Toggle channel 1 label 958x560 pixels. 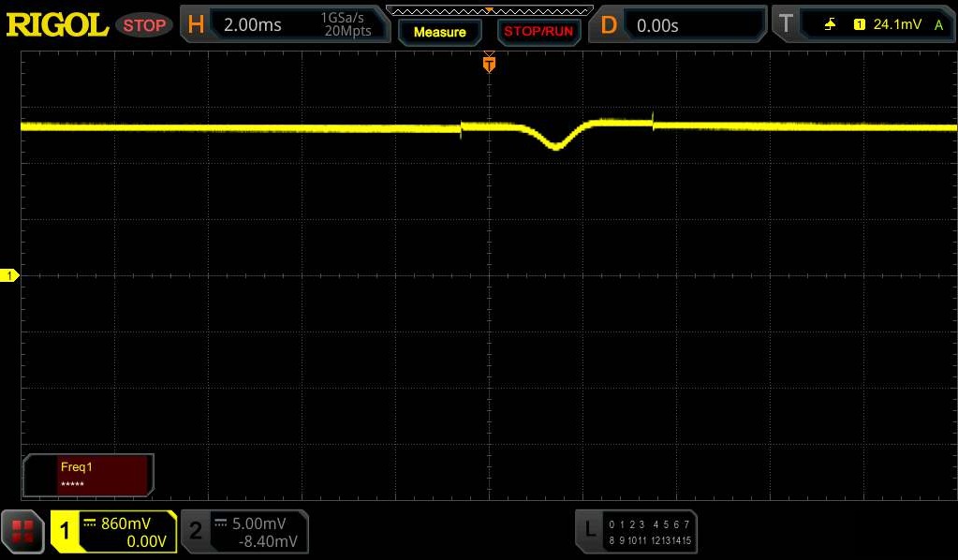click(66, 531)
